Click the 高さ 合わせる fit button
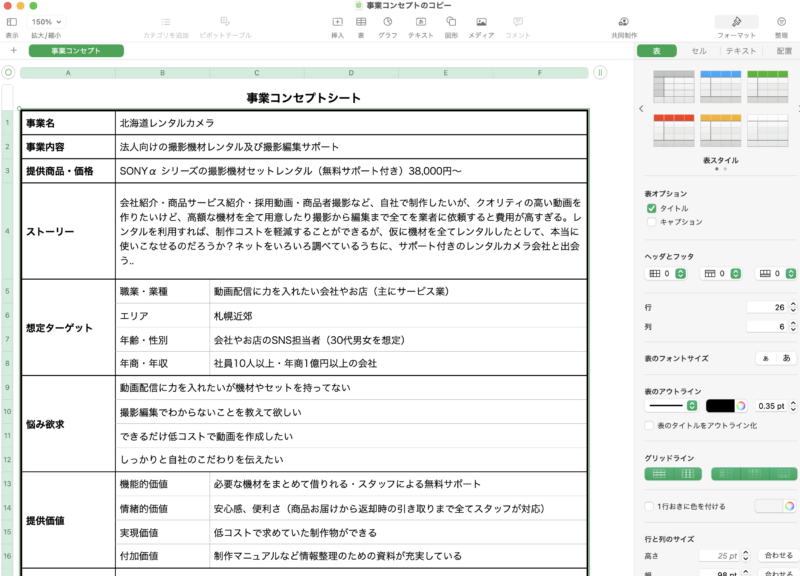Screen dimensions: 800x576 pyautogui.click(x=778, y=555)
